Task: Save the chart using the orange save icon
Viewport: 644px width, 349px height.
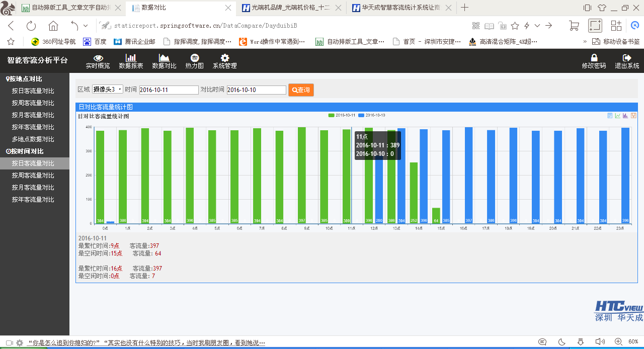Action: tap(633, 115)
